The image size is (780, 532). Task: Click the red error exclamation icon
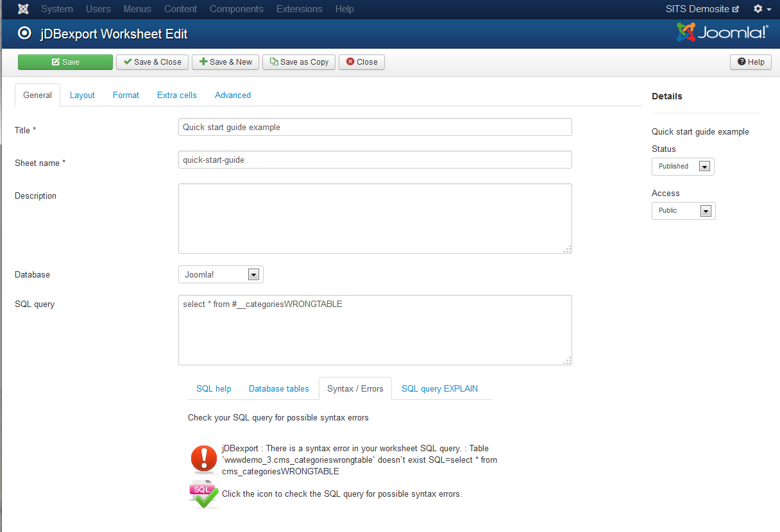tap(204, 459)
